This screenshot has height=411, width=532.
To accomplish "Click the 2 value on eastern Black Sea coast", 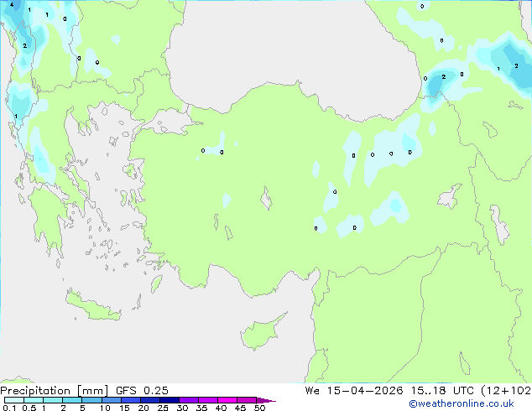I will tap(443, 77).
